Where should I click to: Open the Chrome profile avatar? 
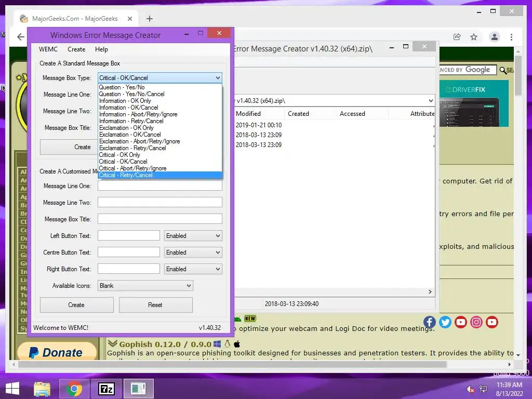tap(495, 37)
